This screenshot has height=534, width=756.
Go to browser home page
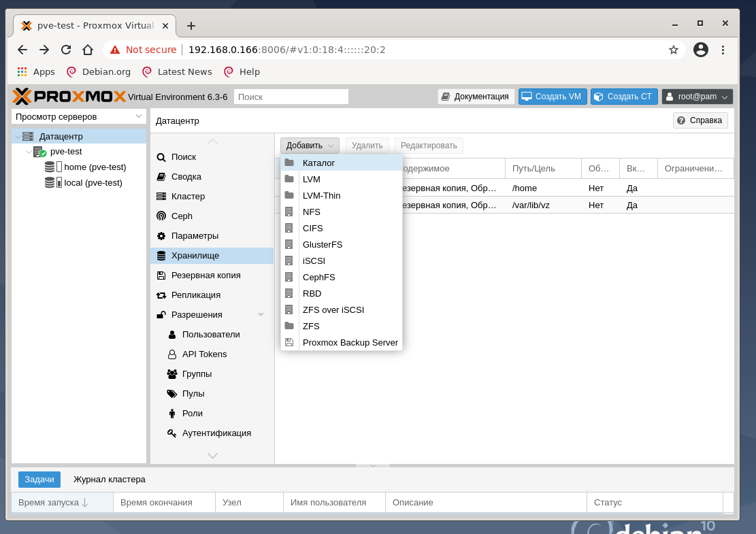(x=88, y=50)
